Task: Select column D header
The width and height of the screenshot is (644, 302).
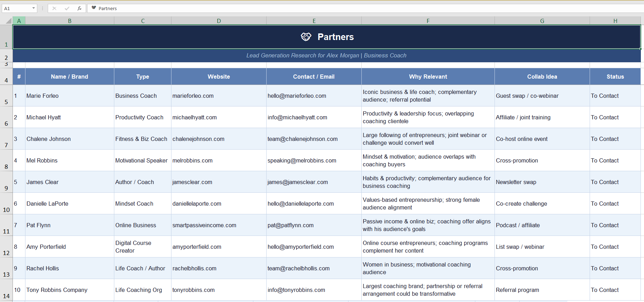Action: 219,21
